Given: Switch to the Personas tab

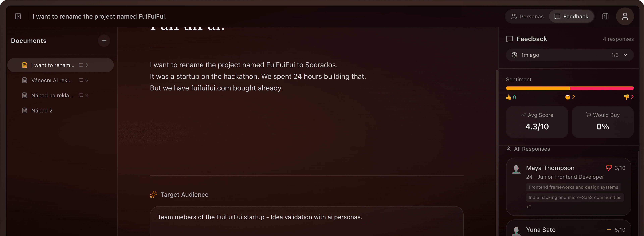Looking at the screenshot, I should [x=527, y=16].
